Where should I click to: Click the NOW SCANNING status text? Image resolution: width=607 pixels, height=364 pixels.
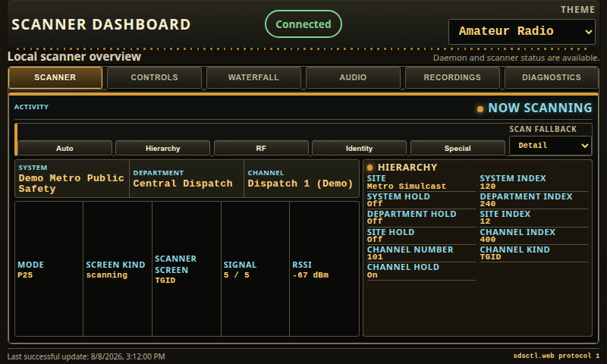pos(540,108)
